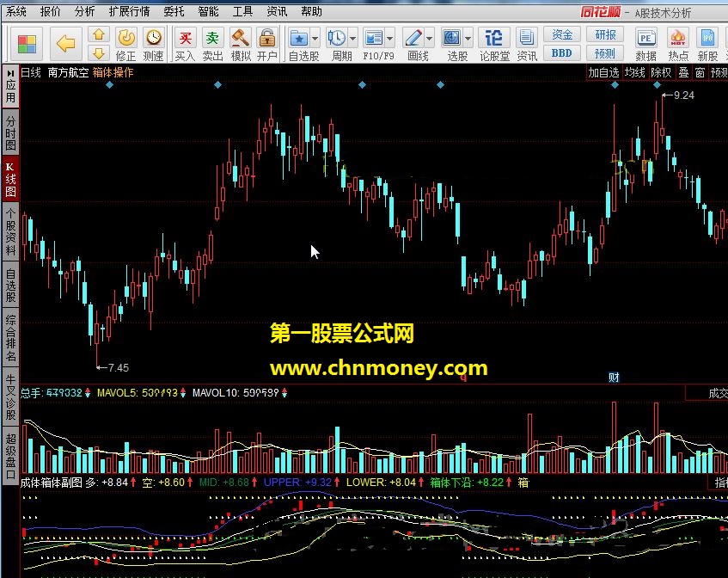Toggle the 窗 window button
728x578 pixels.
click(x=700, y=72)
